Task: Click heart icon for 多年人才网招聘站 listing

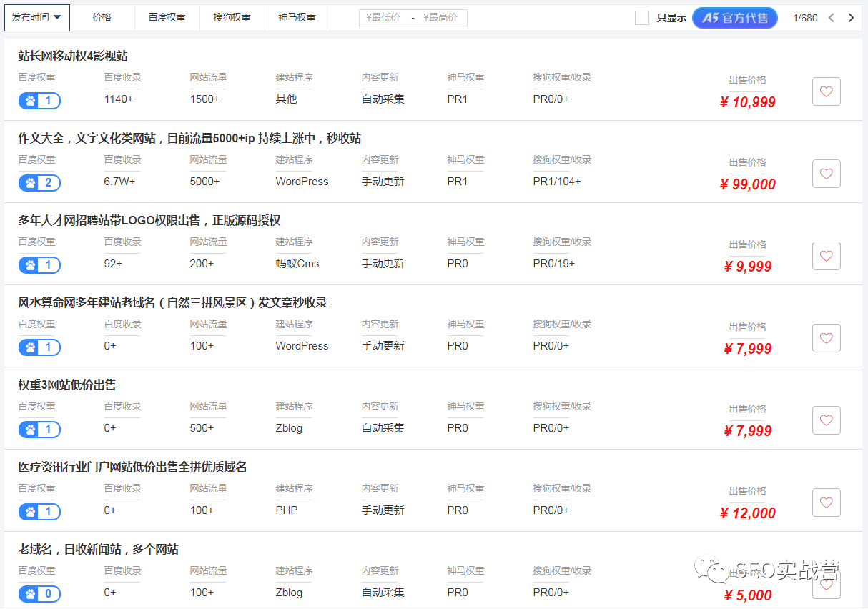Action: [x=827, y=256]
